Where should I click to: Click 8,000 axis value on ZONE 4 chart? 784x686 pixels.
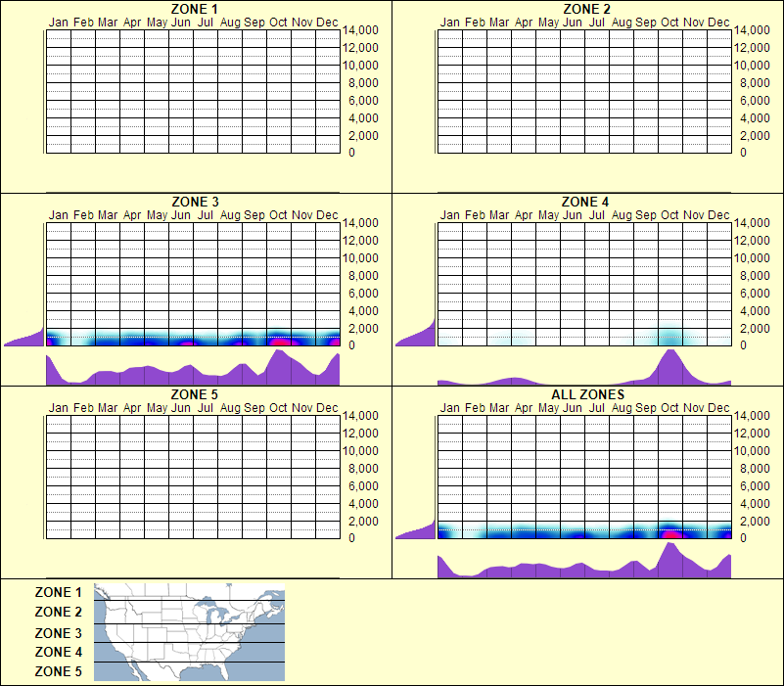click(x=755, y=276)
